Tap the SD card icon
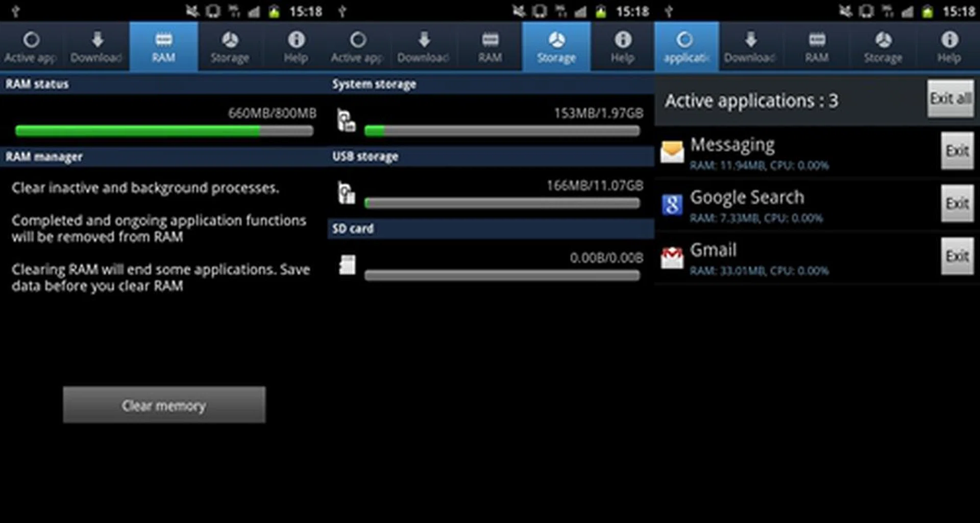980x523 pixels. click(347, 265)
